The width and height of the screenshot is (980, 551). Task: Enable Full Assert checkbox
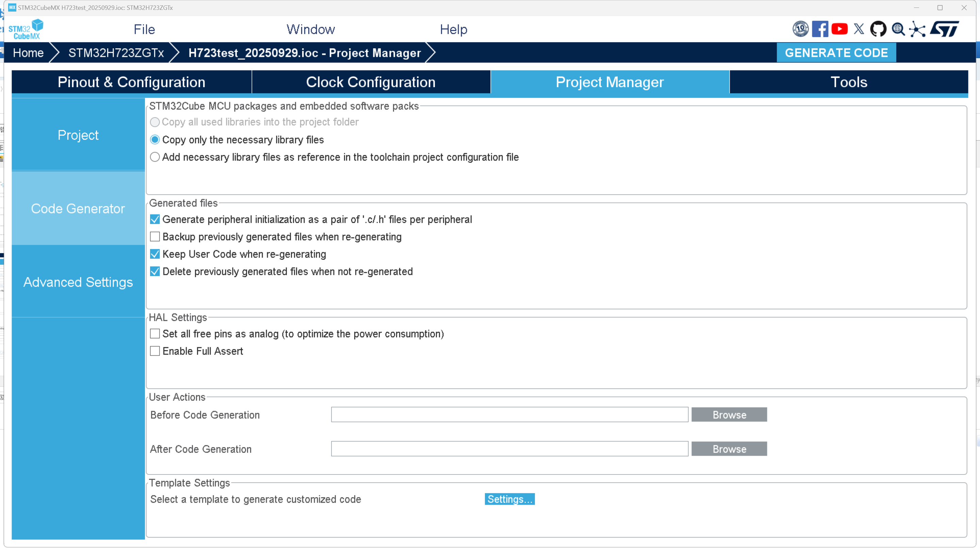pos(155,351)
